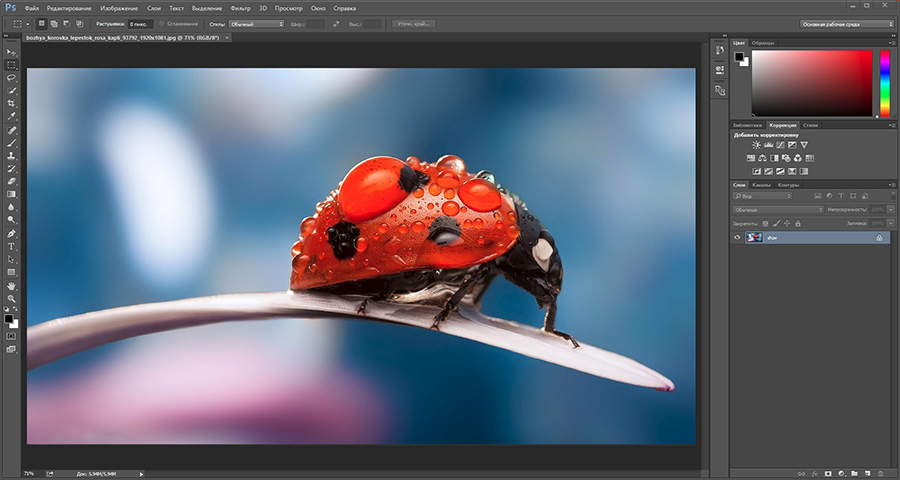Toggle Quick Mask mode in toolbox
This screenshot has width=900, height=480.
click(x=11, y=336)
